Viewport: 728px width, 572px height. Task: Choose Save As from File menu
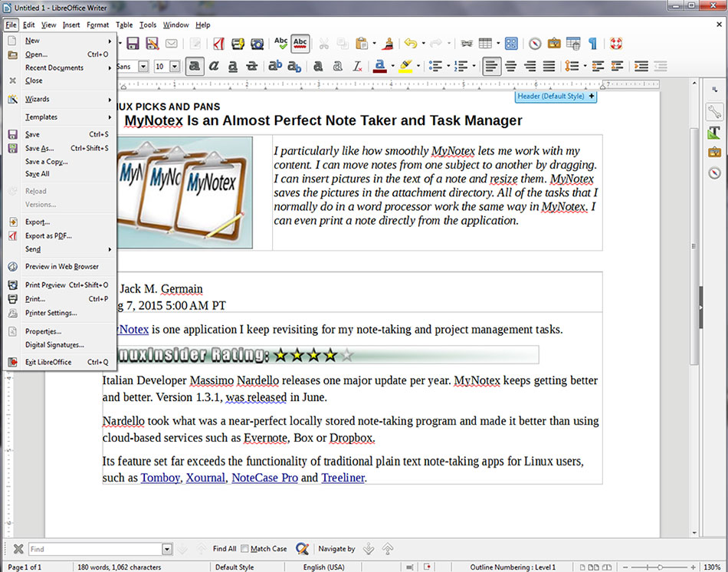pos(61,148)
